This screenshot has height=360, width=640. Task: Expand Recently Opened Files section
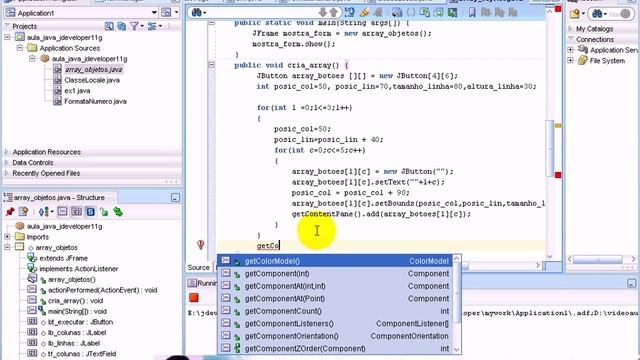(7, 173)
